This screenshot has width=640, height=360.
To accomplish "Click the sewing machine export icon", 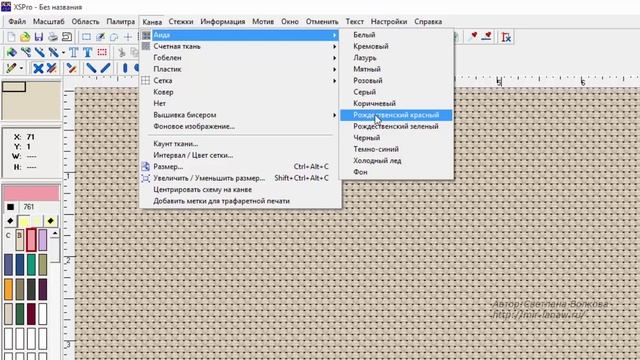I will coord(67,37).
